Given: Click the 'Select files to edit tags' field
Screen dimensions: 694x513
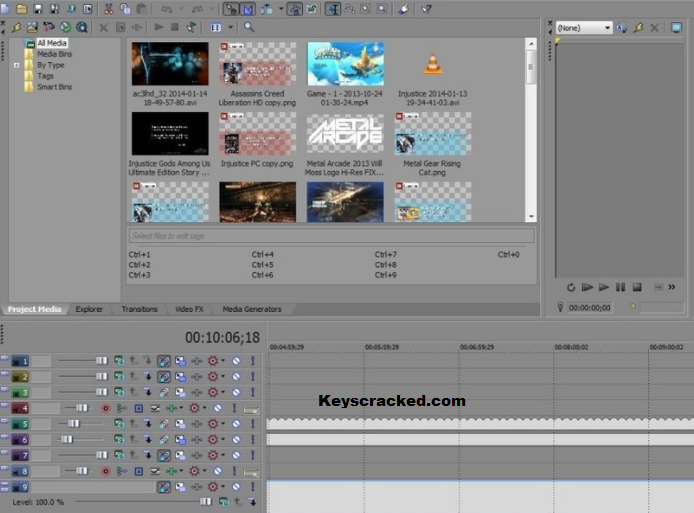Looking at the screenshot, I should pos(331,236).
